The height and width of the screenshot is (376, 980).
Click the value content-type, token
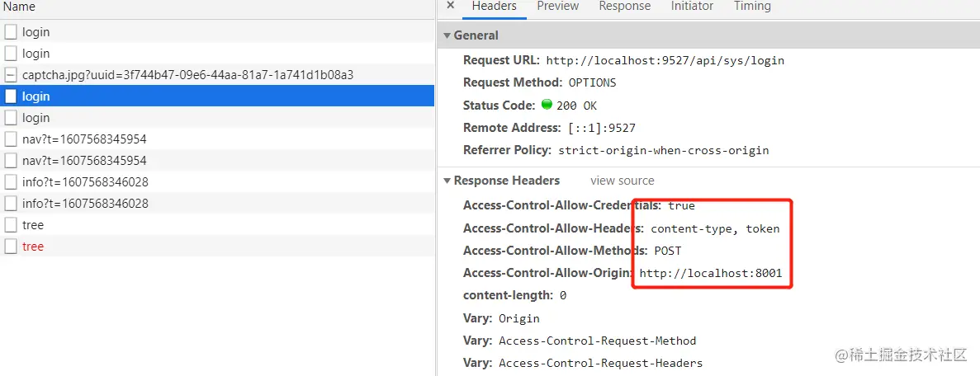pyautogui.click(x=715, y=228)
